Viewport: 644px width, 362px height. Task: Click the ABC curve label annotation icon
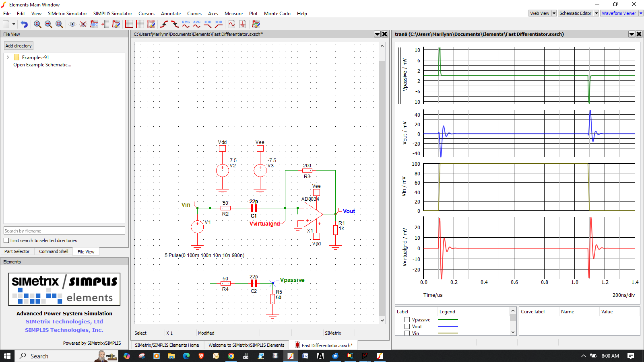tap(94, 24)
